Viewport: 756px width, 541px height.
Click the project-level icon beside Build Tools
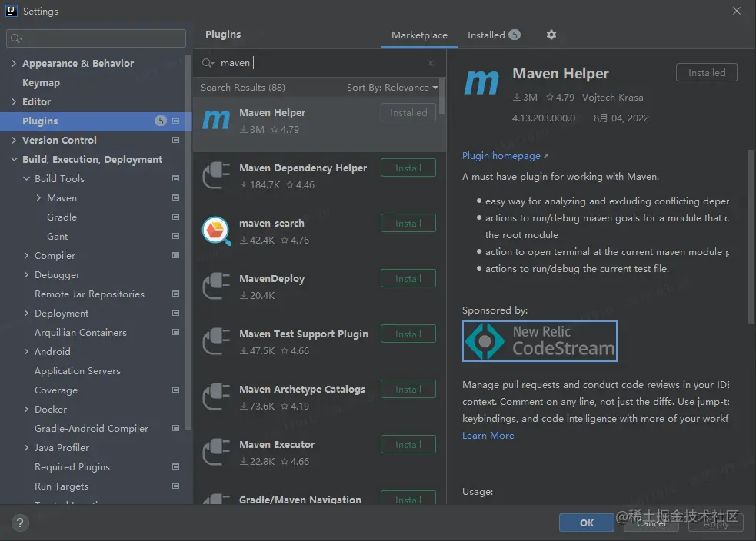coord(175,179)
